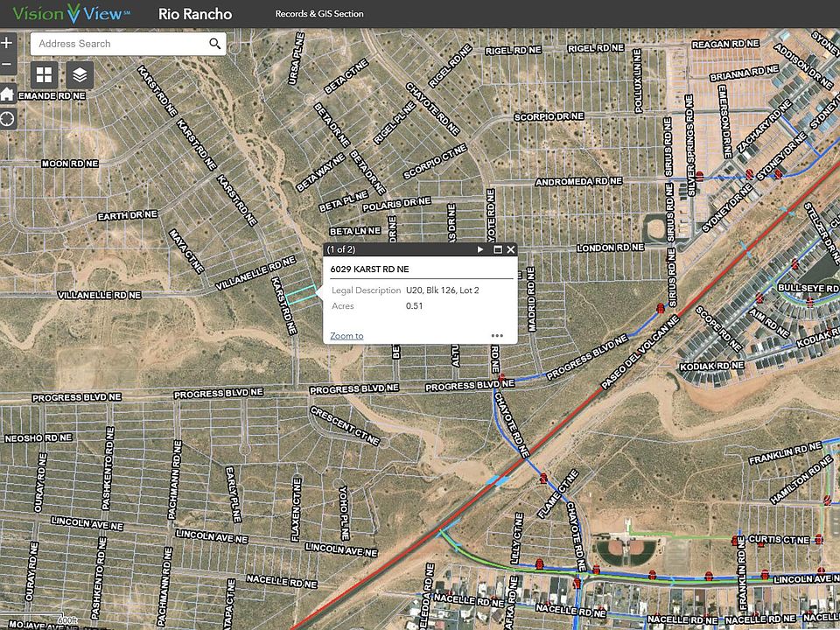Click the NEOSHO RD NE label
Screen dimensions: 840x630
(x=38, y=437)
